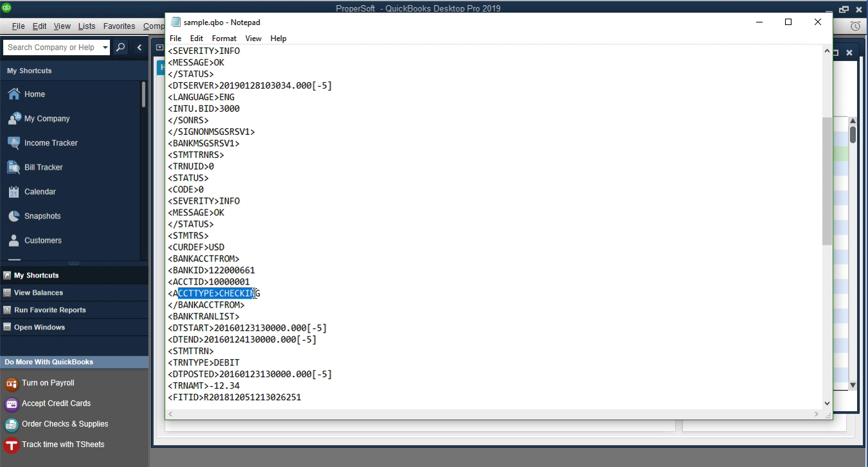
Task: Open My Company shortcut
Action: 47,118
